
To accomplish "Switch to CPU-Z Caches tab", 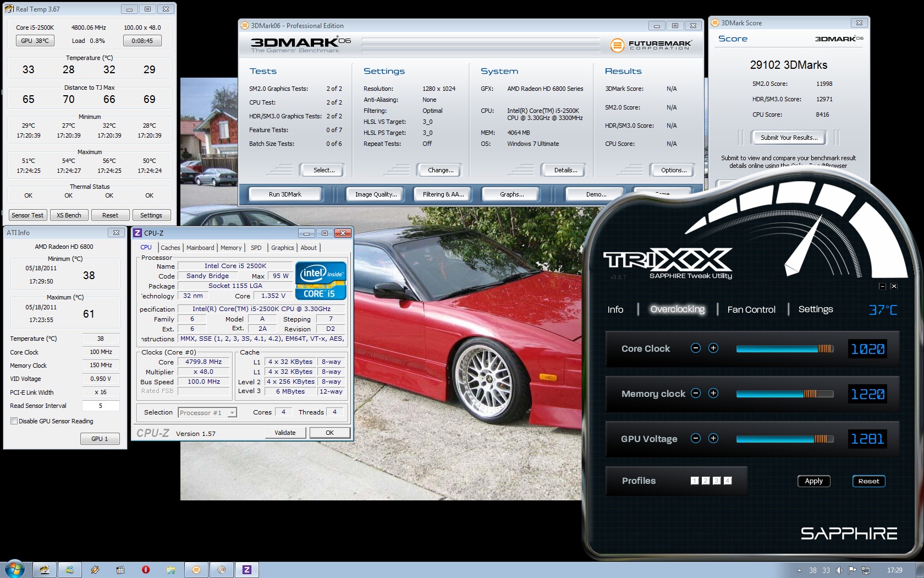I will (x=170, y=248).
